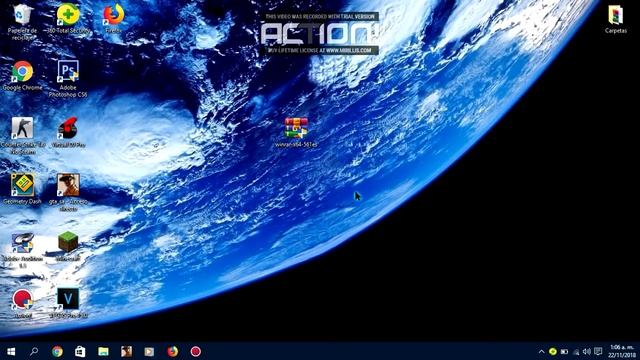Select the VirtualDJ Pro desktop shortcut
The height and width of the screenshot is (360, 640).
click(x=68, y=133)
